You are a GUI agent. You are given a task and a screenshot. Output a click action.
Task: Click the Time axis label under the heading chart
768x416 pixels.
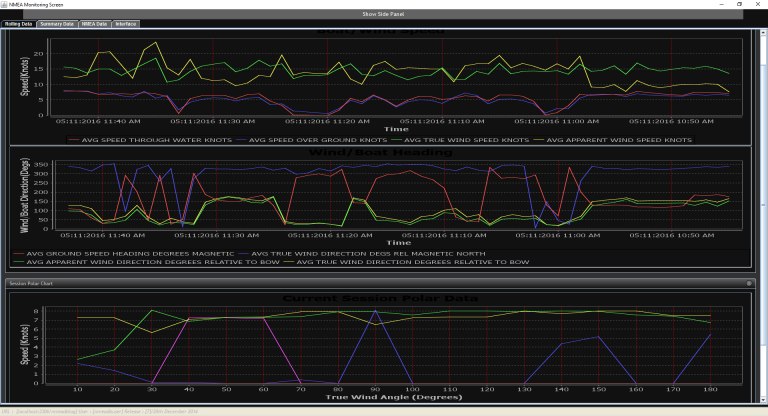click(x=398, y=243)
